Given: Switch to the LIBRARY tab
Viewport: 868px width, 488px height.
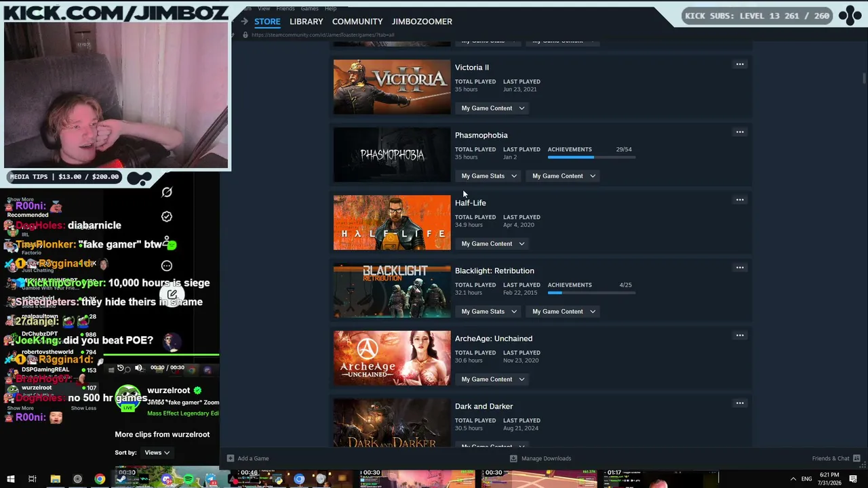Looking at the screenshot, I should point(306,22).
